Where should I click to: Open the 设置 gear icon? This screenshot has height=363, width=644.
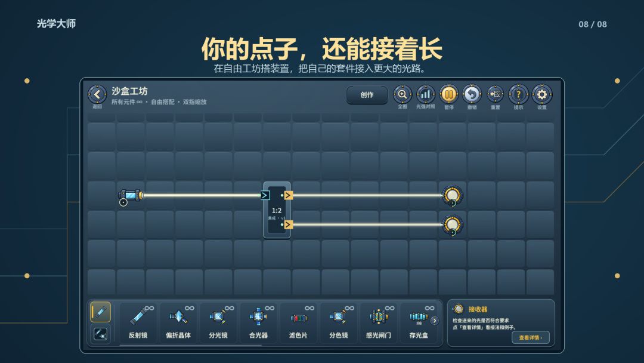point(541,94)
